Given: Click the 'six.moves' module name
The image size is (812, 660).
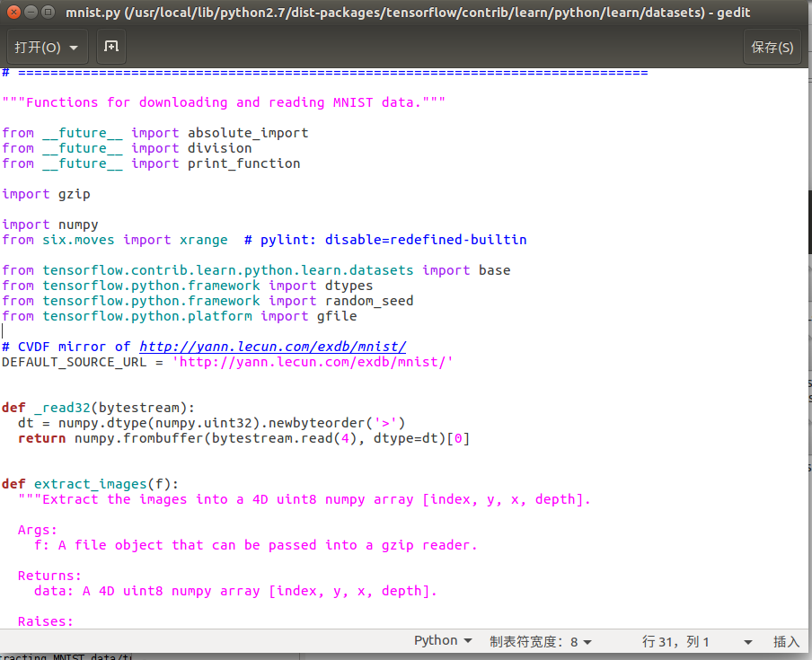Looking at the screenshot, I should [x=78, y=240].
